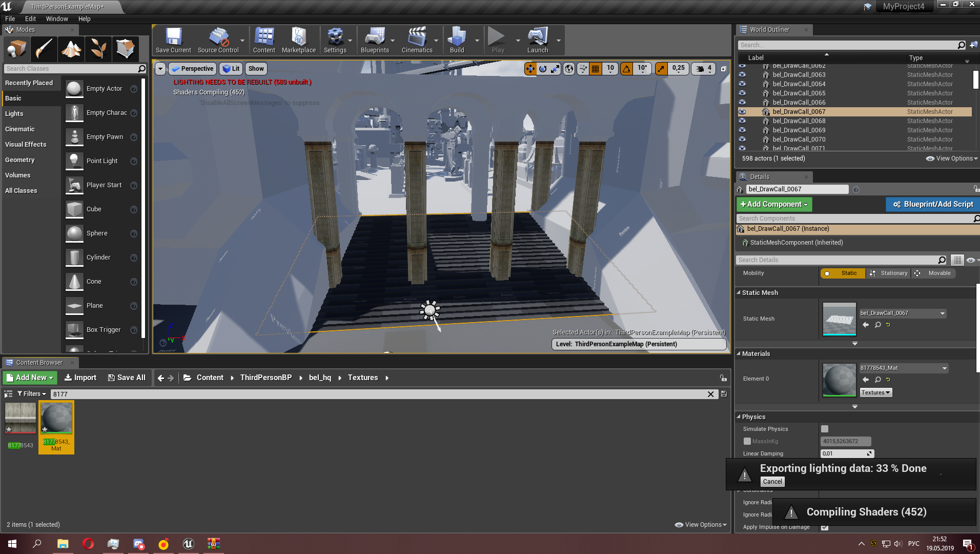
Task: Open bel_DrawCall_0067 static mesh dropdown
Action: (903, 313)
